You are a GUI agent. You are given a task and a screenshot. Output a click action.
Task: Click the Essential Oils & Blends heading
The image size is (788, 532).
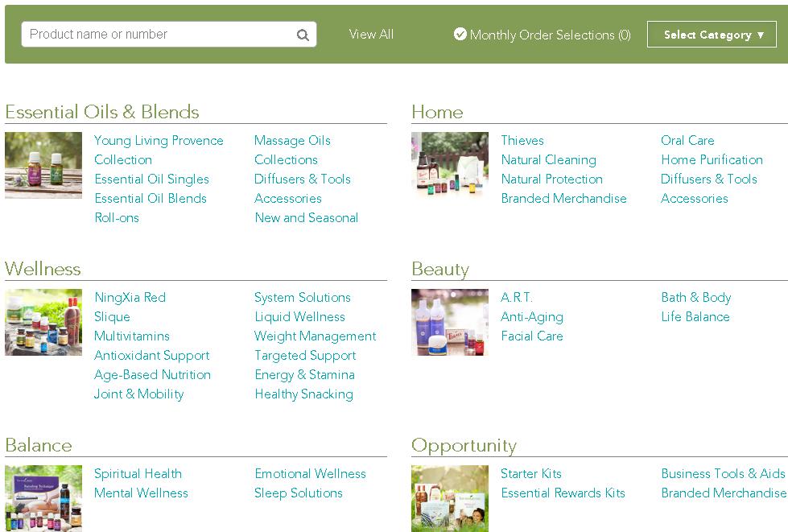(x=102, y=112)
